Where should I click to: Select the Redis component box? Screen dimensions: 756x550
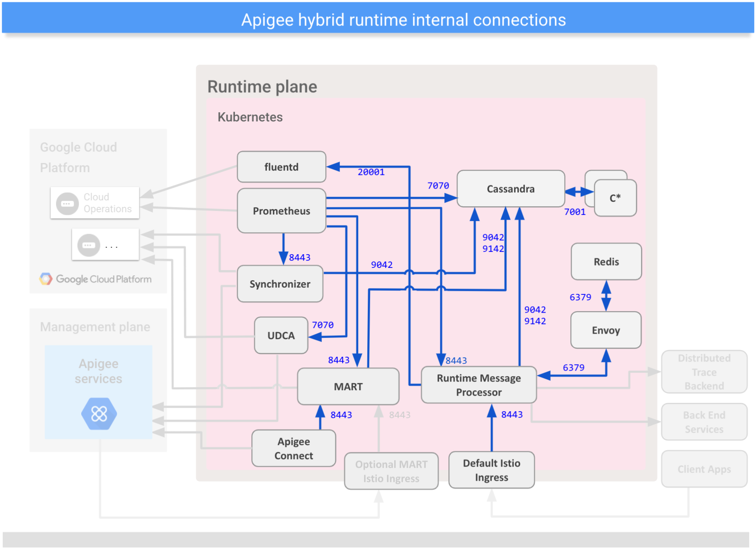coord(605,262)
